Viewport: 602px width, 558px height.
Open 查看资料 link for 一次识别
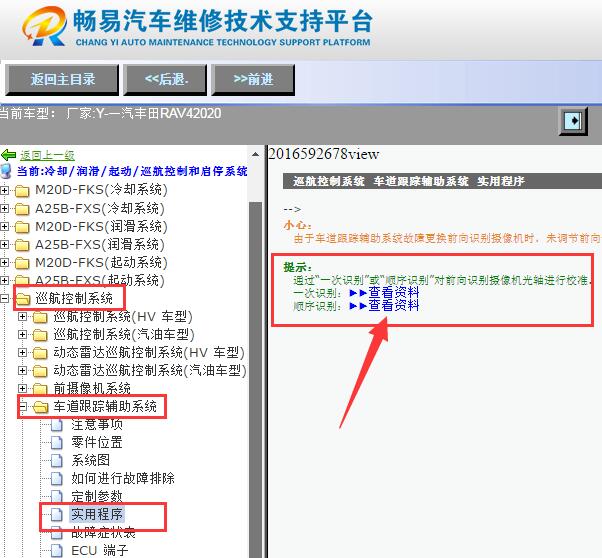coord(394,293)
